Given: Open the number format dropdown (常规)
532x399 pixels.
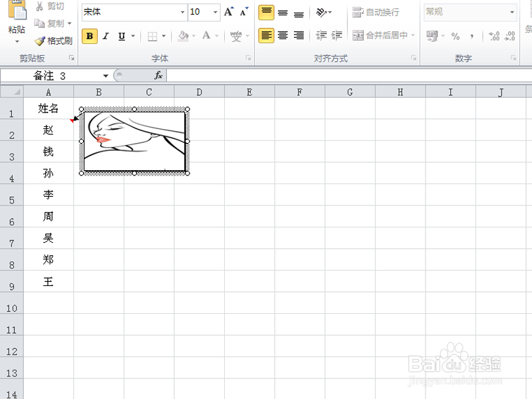Looking at the screenshot, I should coord(512,12).
